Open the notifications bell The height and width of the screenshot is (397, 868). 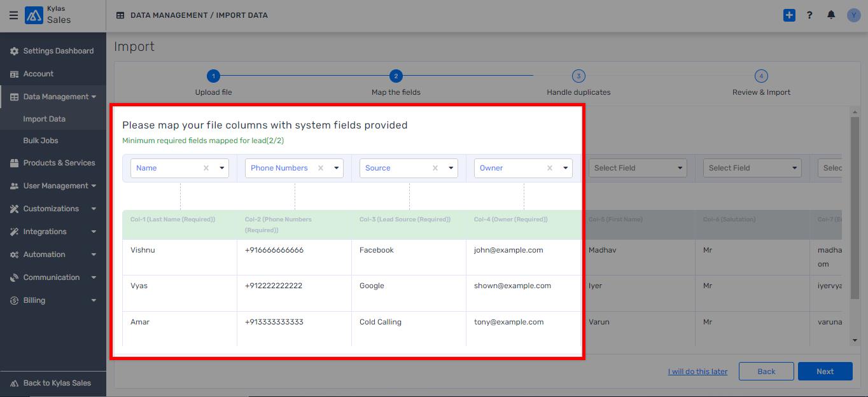coord(831,15)
